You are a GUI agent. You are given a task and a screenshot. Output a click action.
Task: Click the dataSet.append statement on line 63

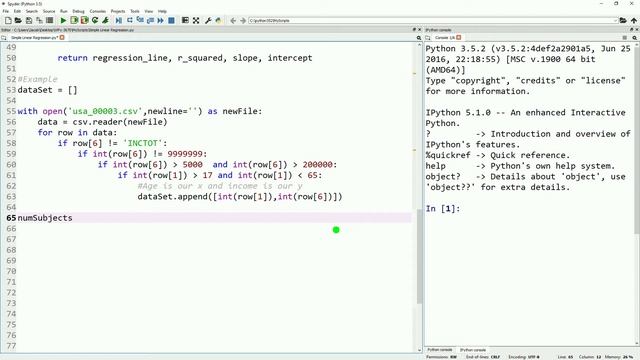(x=240, y=197)
